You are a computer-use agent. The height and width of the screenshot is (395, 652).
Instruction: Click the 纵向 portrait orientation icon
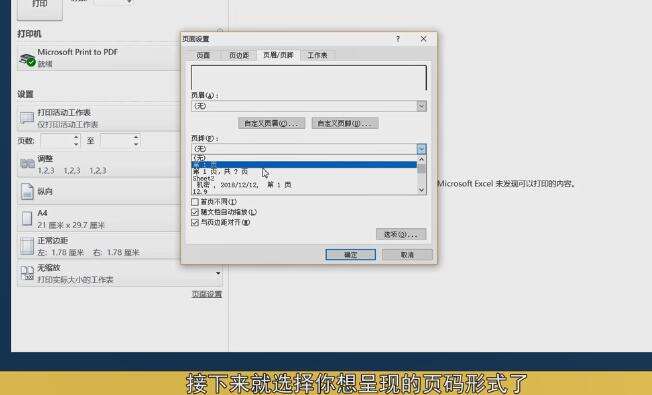click(27, 191)
